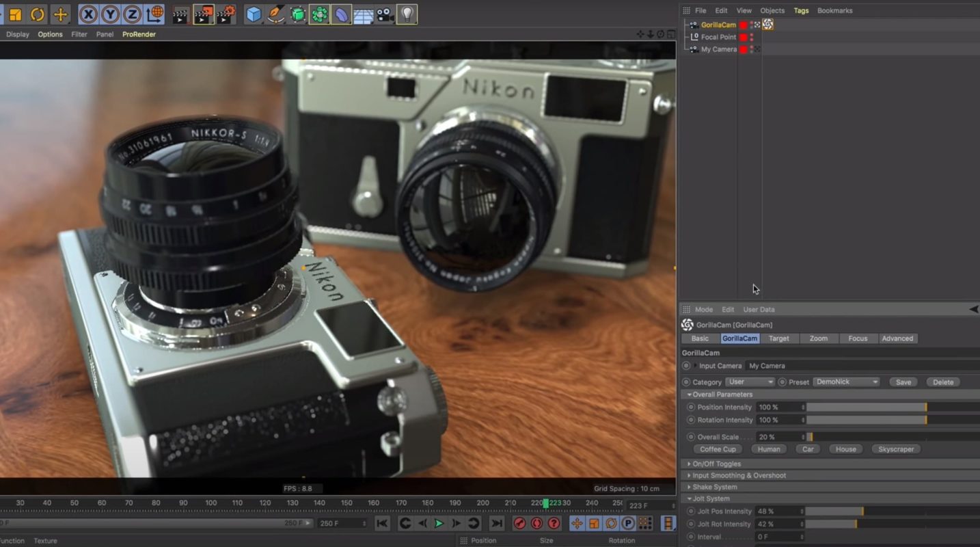Add a Camera object from toolbar
Viewport: 980px width, 547px height.
pos(385,14)
